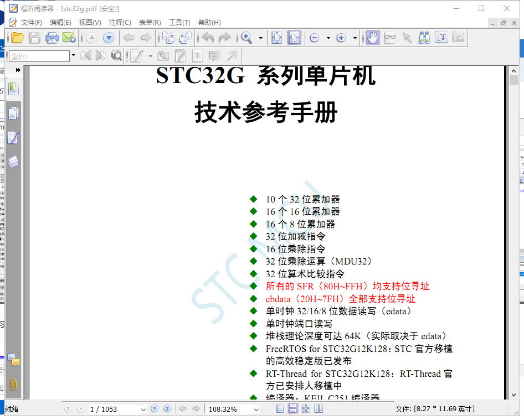
Task: Click the vertical scrollbar up arrow
Action: pyautogui.click(x=513, y=71)
